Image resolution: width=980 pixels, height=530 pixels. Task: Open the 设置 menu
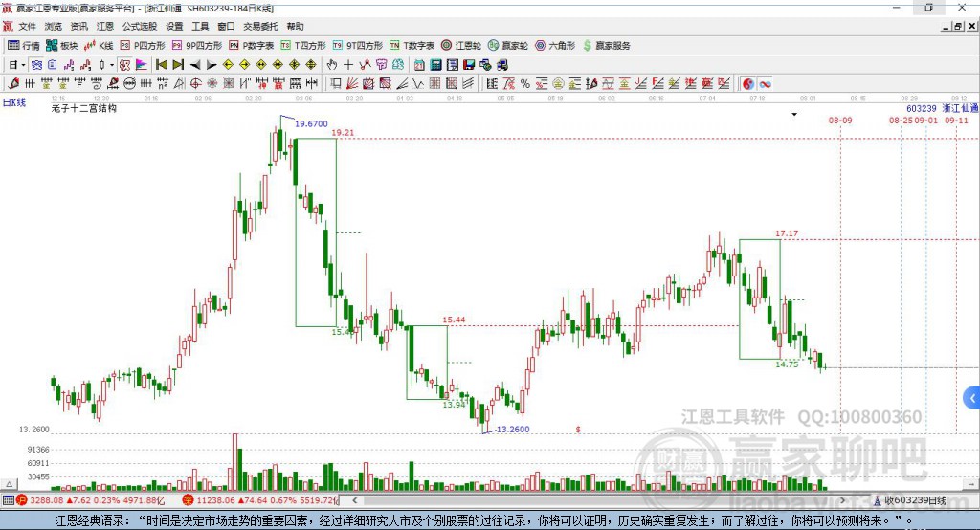point(174,26)
